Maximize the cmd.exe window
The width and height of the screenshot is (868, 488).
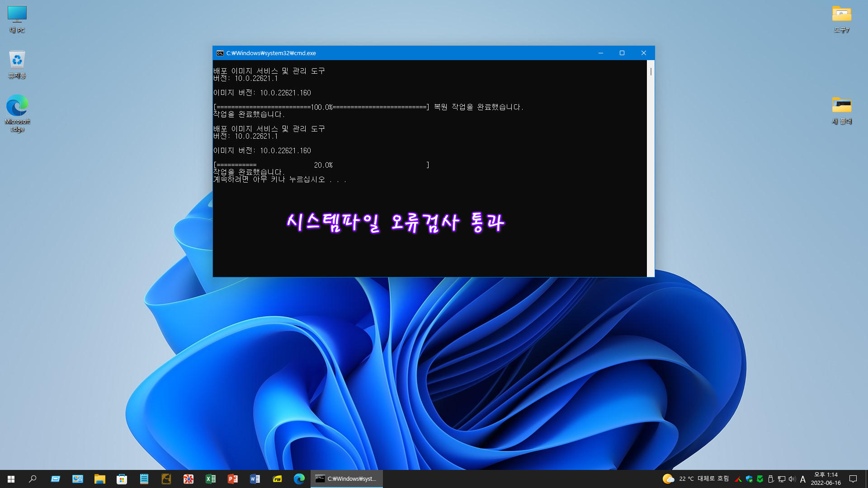coord(622,53)
